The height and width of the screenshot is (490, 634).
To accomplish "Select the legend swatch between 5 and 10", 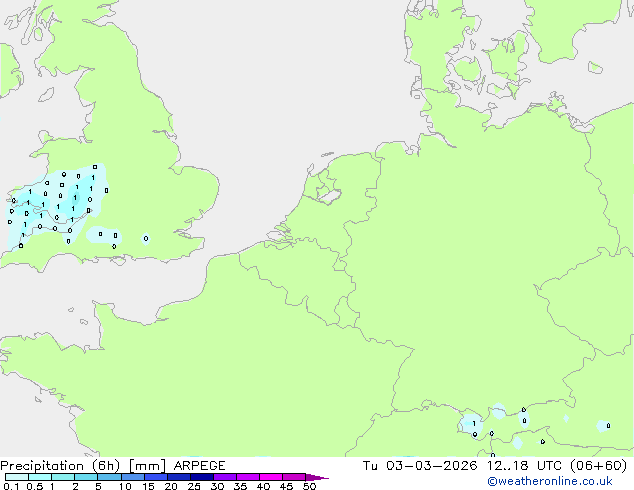I will (x=110, y=478).
